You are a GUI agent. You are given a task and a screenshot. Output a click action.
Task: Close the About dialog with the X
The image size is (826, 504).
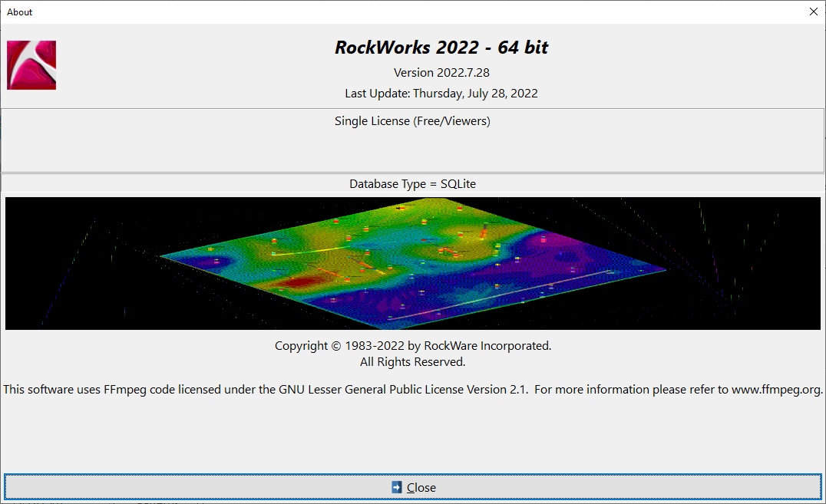pyautogui.click(x=814, y=12)
